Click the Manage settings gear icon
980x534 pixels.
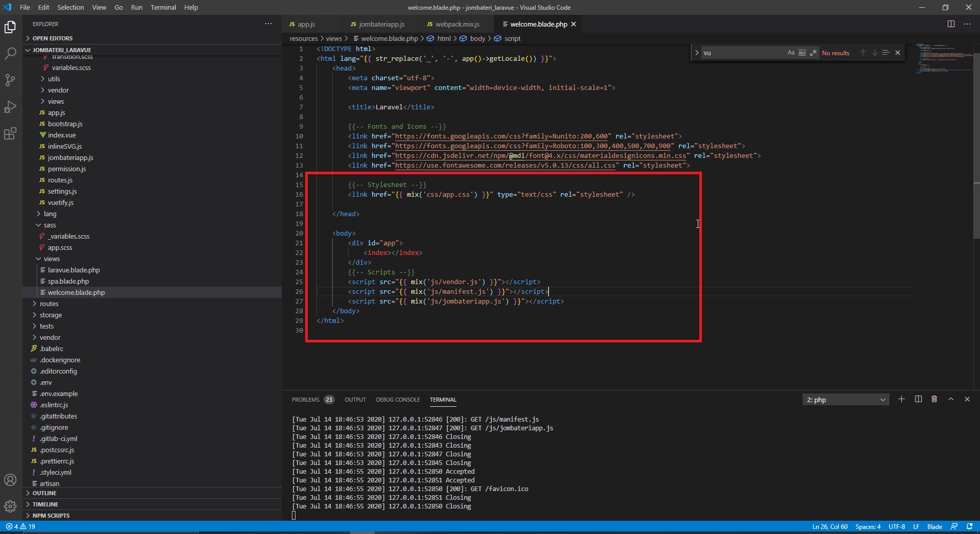click(10, 506)
